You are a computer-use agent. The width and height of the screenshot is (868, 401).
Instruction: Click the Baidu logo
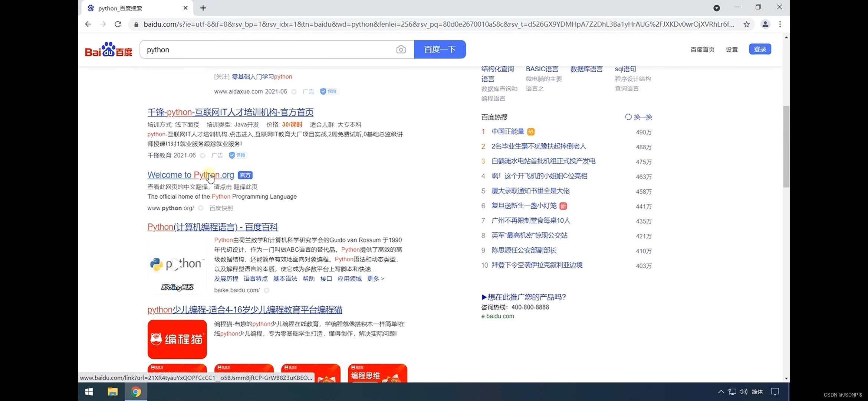tap(108, 49)
